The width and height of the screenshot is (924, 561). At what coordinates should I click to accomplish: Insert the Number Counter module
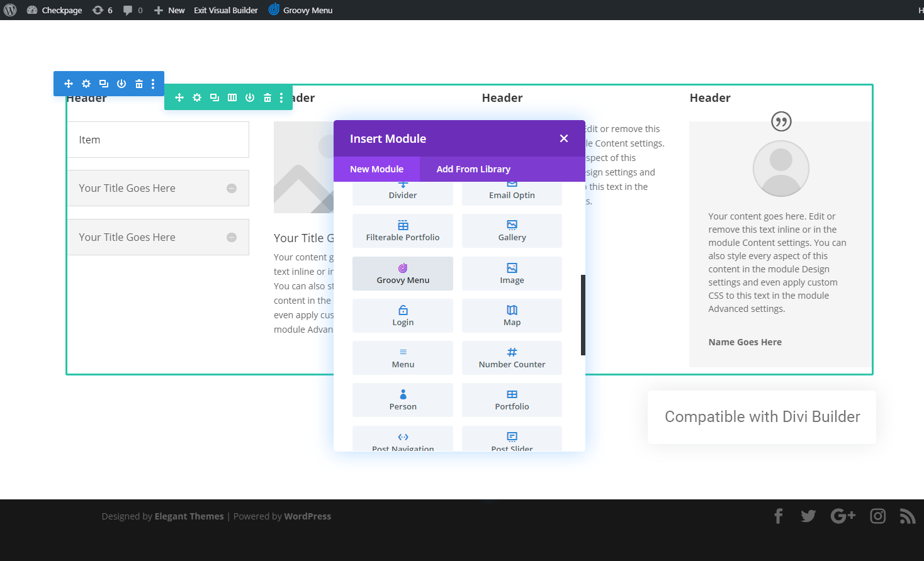[512, 358]
